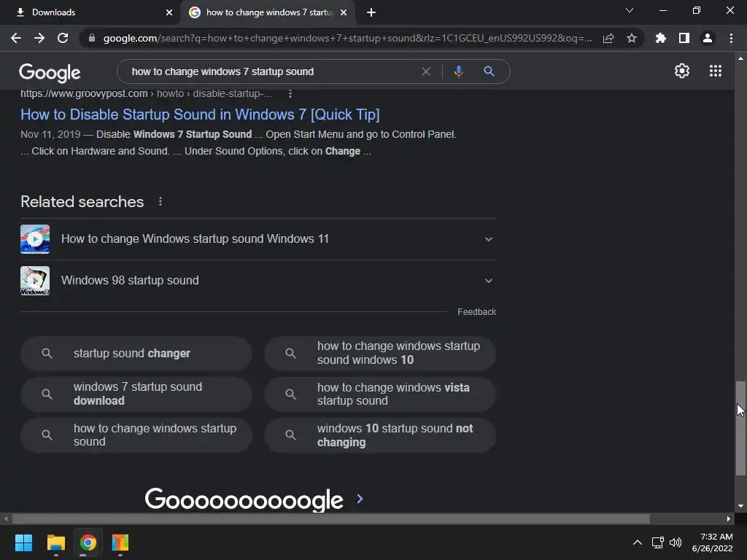Open Chrome tab search dropdown
747x560 pixels.
(630, 10)
